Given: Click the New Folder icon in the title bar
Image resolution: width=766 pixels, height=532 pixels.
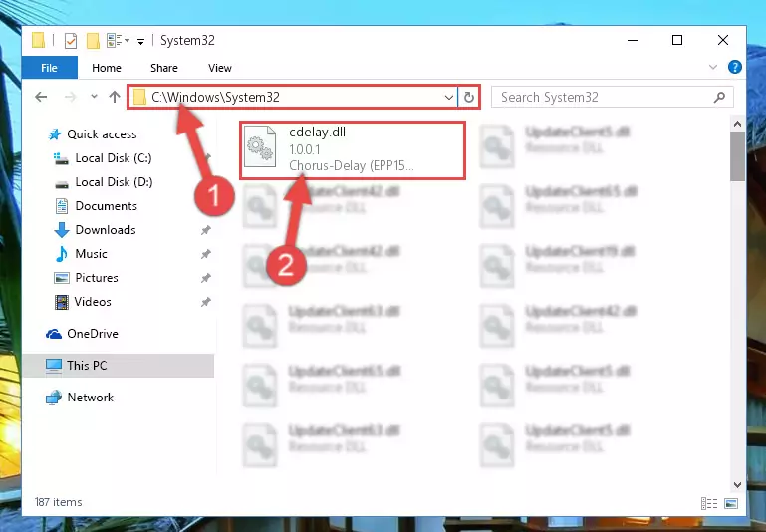Looking at the screenshot, I should (93, 41).
